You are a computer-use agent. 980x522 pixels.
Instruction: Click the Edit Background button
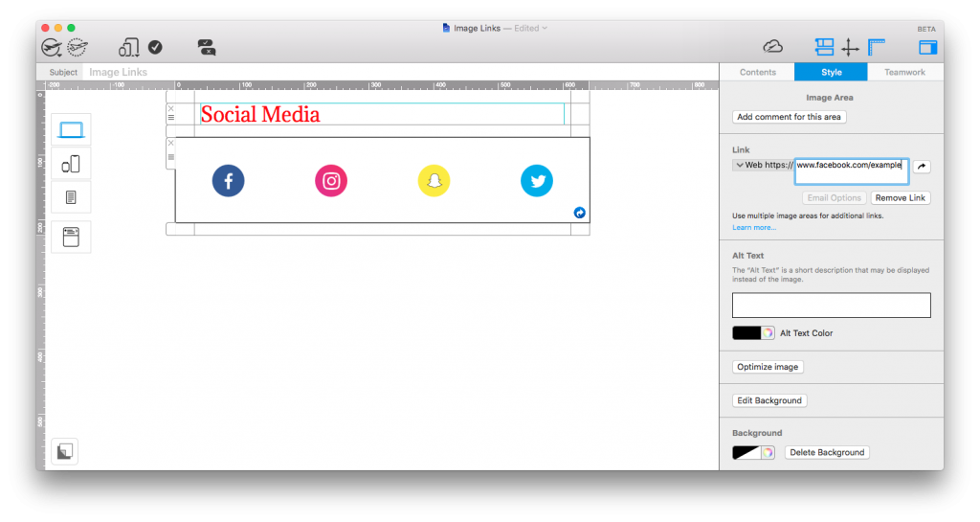pyautogui.click(x=769, y=400)
